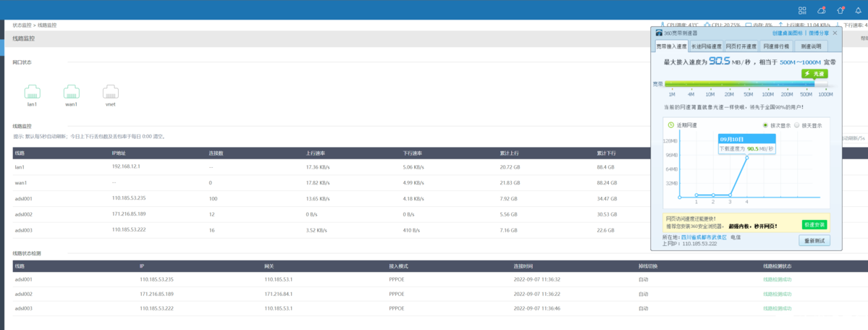Click chart data point above number 1

(x=696, y=195)
